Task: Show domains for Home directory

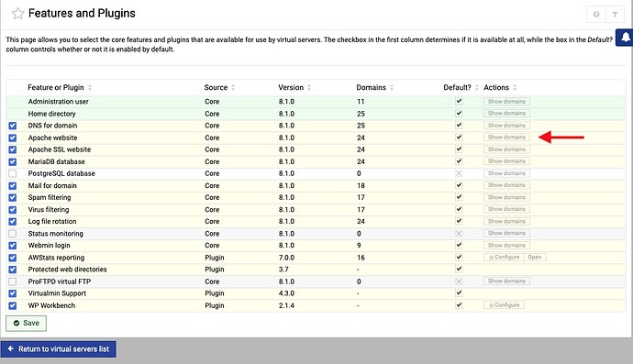Action: 506,113
